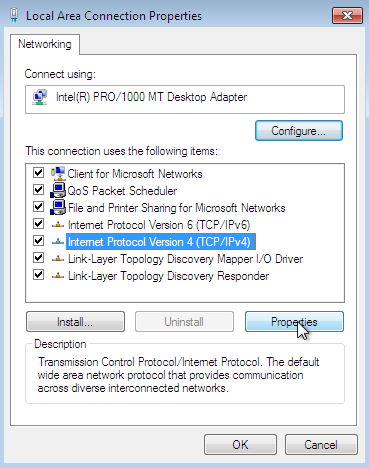Screen dimensions: 369x468
Task: Click the Link-Layer Topology Responder icon
Action: pyautogui.click(x=58, y=276)
